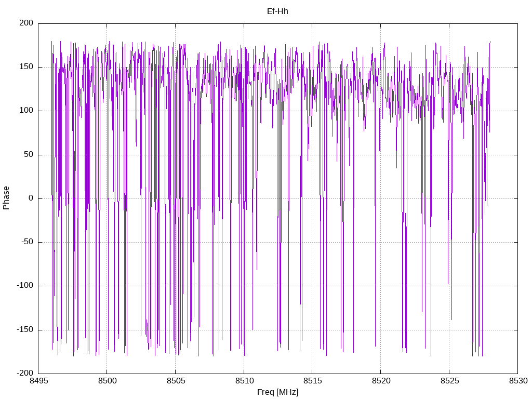Click the x-axis tick label 8530
Viewport: 532px width, 399px height.
(x=518, y=381)
